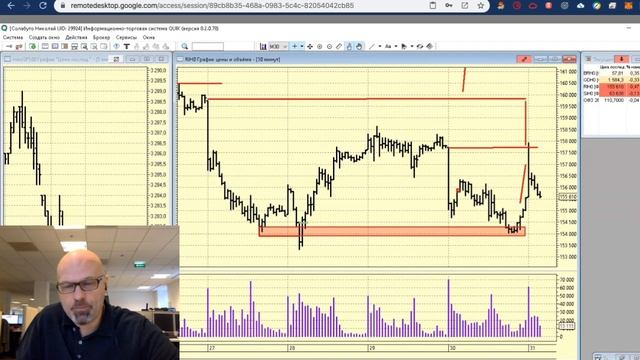
Task: Expand the line tool dropdown arrow
Action: point(380,46)
